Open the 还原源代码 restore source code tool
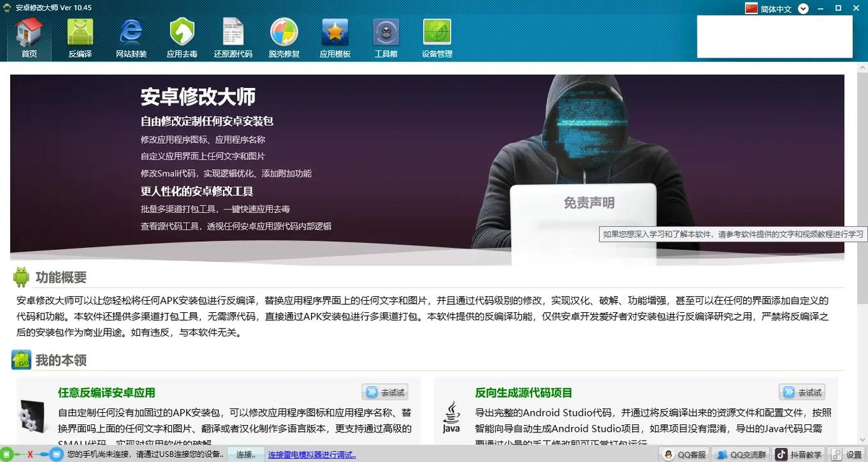The image size is (868, 462). pyautogui.click(x=233, y=38)
